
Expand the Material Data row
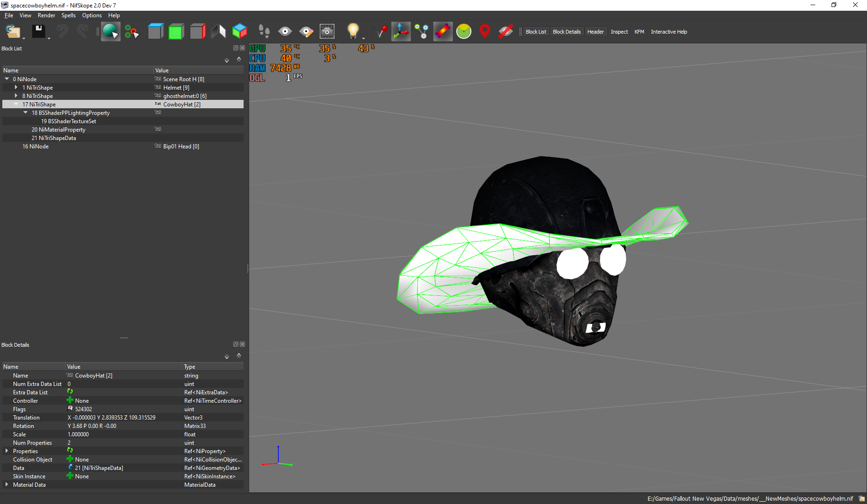tap(7, 484)
